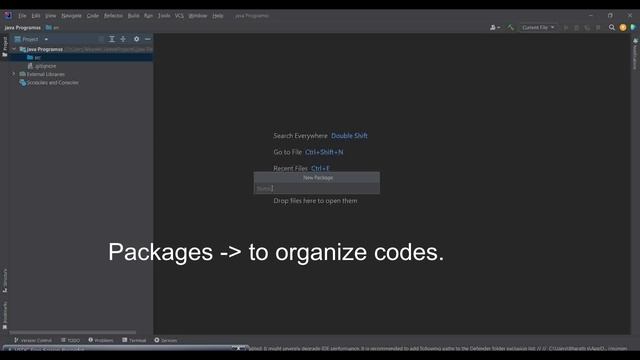This screenshot has width=640, height=360.
Task: Minimize the IntelliJ window
Action: (x=591, y=16)
